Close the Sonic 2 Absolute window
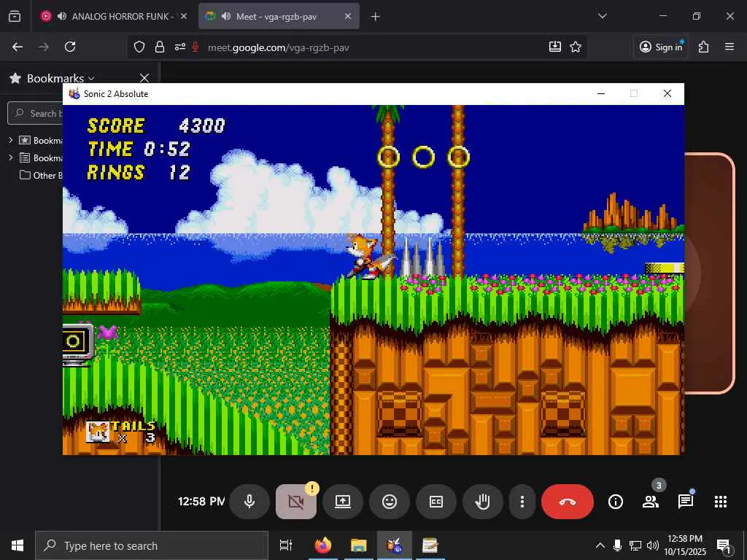This screenshot has width=747, height=560. coord(667,93)
